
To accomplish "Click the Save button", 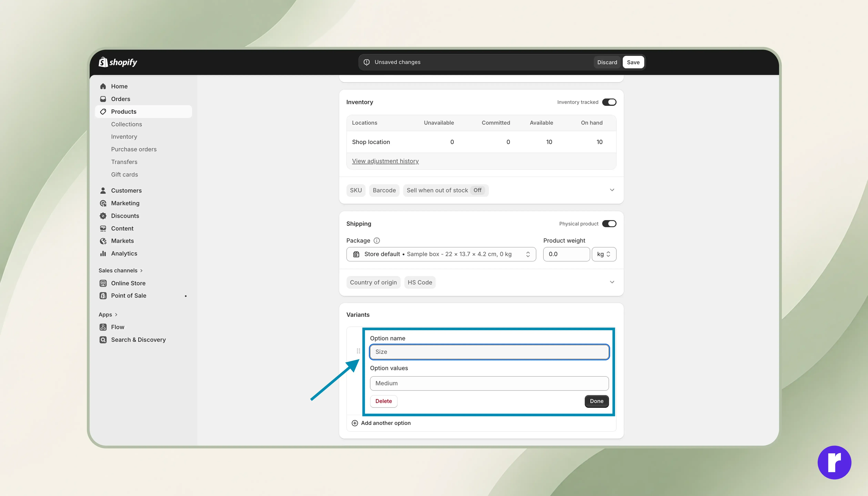I will pyautogui.click(x=633, y=62).
